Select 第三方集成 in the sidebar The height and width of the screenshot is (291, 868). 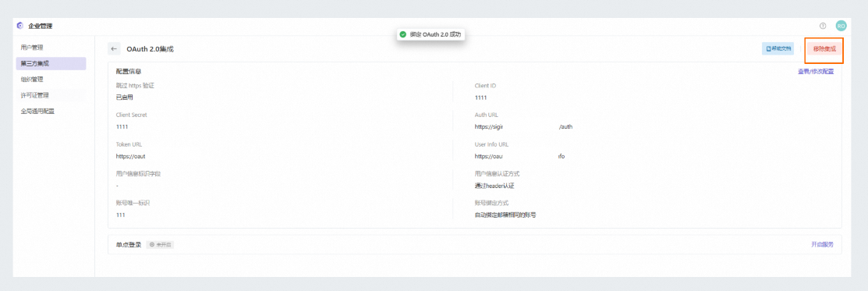(51, 63)
